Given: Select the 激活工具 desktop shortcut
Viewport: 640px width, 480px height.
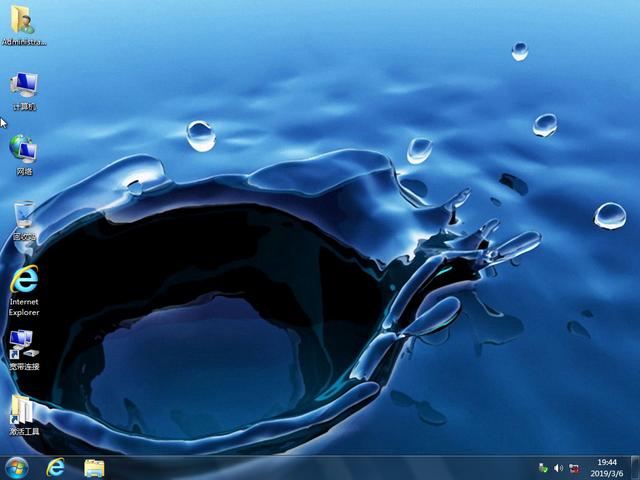Looking at the screenshot, I should click(x=24, y=415).
